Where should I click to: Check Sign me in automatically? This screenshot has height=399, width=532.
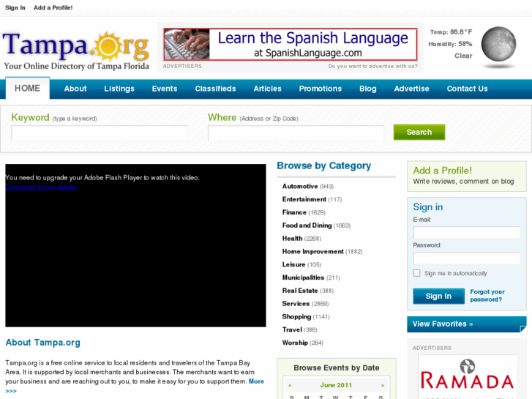click(416, 273)
